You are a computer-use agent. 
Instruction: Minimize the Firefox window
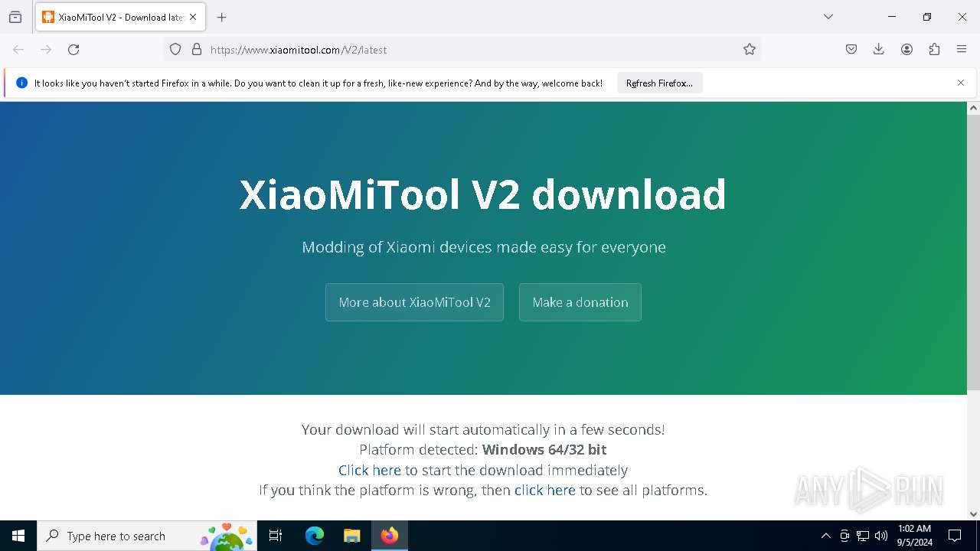(892, 17)
